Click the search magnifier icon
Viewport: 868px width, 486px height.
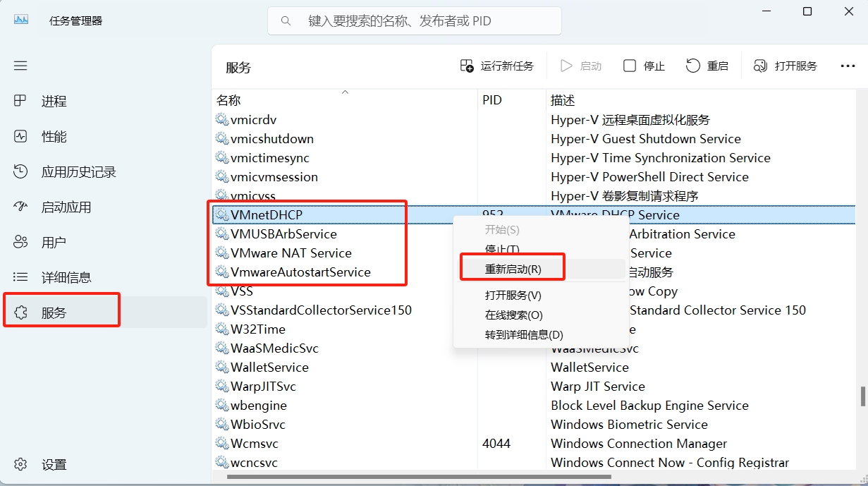click(x=286, y=21)
